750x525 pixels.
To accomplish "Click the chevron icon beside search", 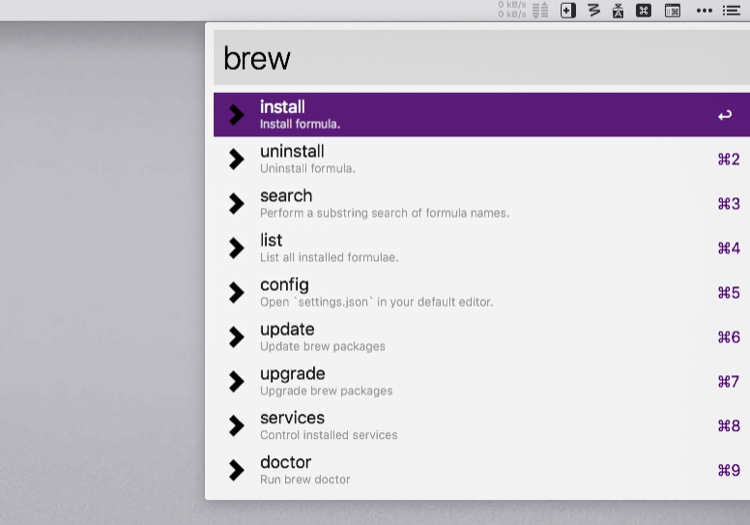I will (236, 204).
